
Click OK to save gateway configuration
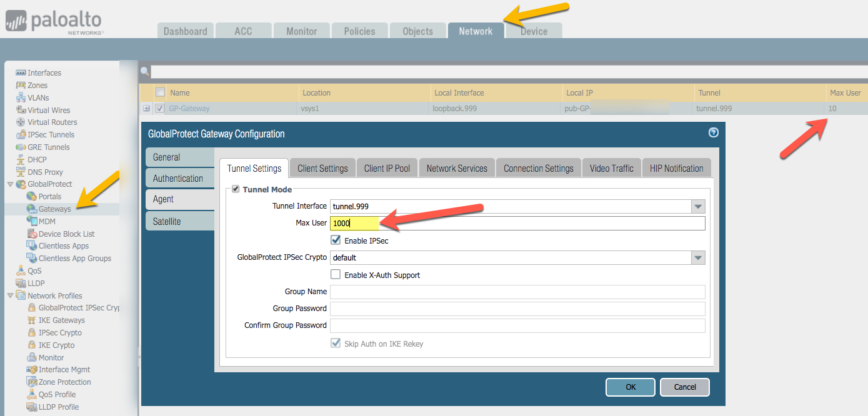pyautogui.click(x=631, y=387)
